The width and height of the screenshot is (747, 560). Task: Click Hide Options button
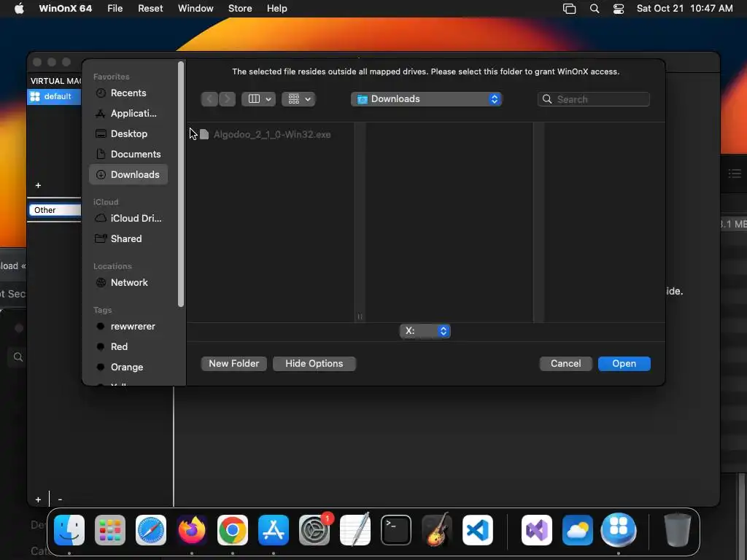[314, 364]
